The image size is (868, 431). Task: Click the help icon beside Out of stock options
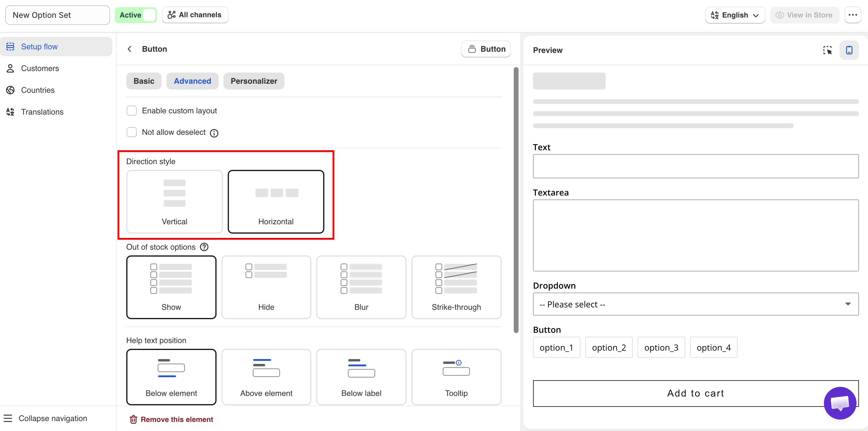tap(204, 247)
